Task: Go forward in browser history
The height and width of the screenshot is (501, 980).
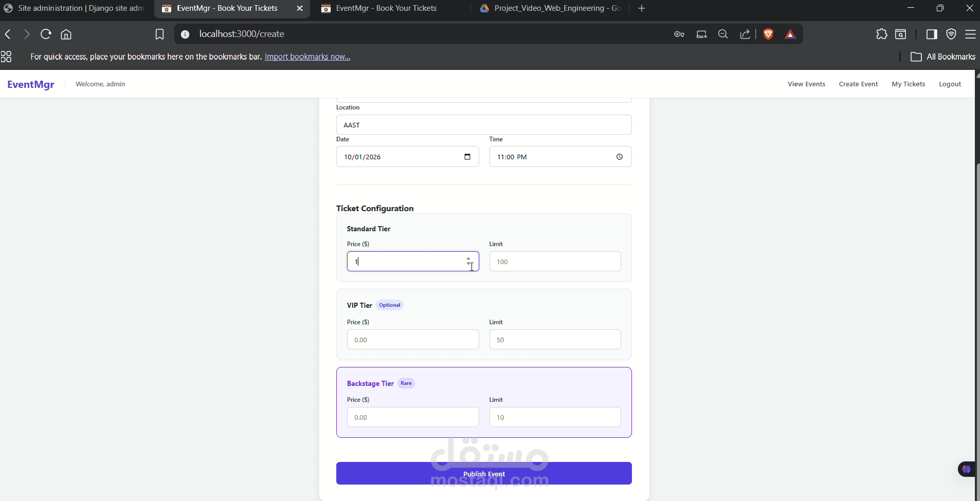Action: (x=27, y=34)
